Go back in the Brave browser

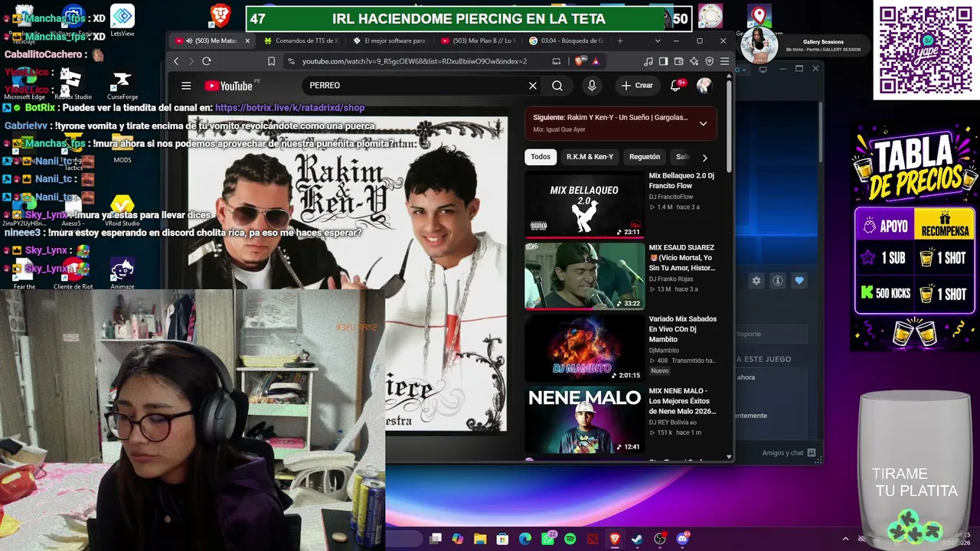[x=176, y=61]
